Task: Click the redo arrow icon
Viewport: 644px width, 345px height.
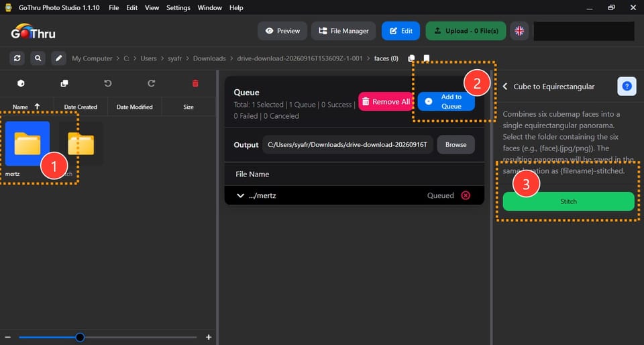Action: (152, 83)
